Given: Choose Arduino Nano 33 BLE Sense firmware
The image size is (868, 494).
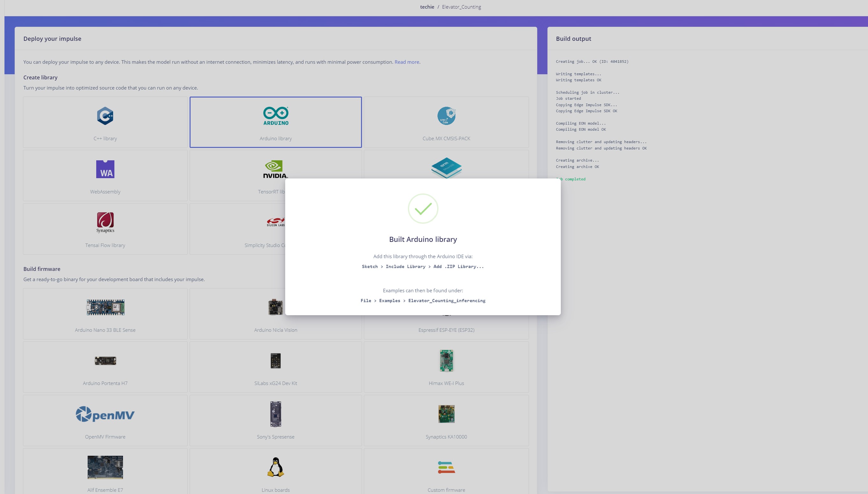Looking at the screenshot, I should coord(105,314).
